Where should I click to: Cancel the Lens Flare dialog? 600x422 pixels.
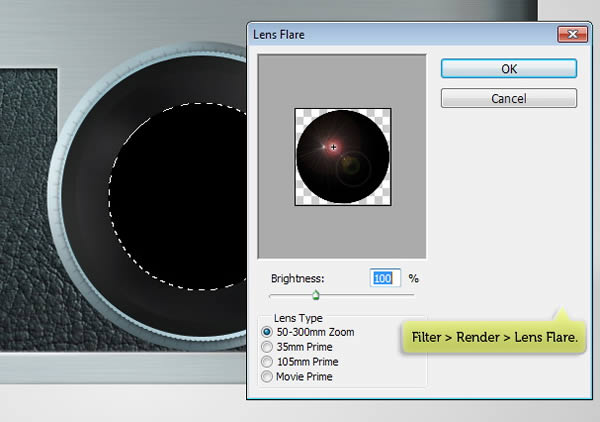[x=509, y=98]
